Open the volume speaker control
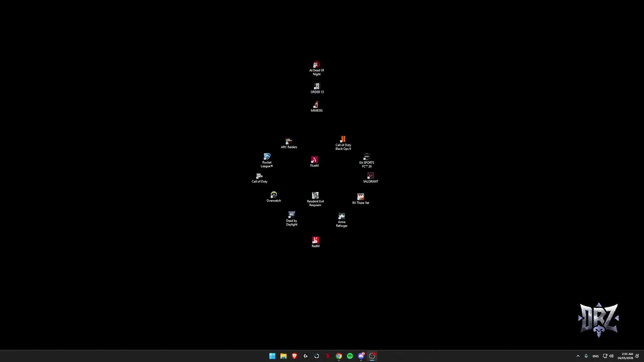644x362 pixels. [611, 356]
